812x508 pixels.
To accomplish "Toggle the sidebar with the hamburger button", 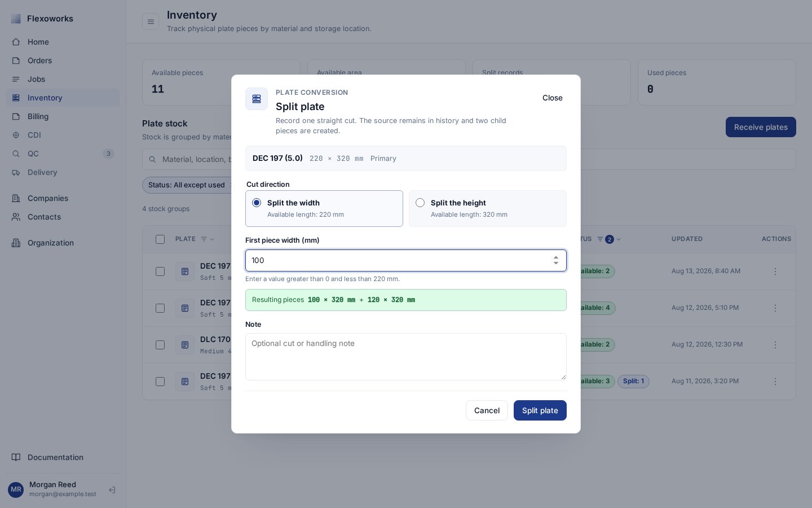I will [x=151, y=22].
